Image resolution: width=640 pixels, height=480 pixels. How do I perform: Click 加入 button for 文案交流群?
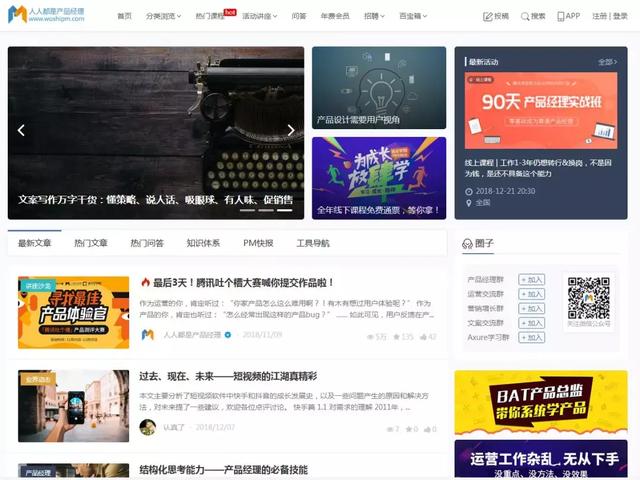coord(531,323)
